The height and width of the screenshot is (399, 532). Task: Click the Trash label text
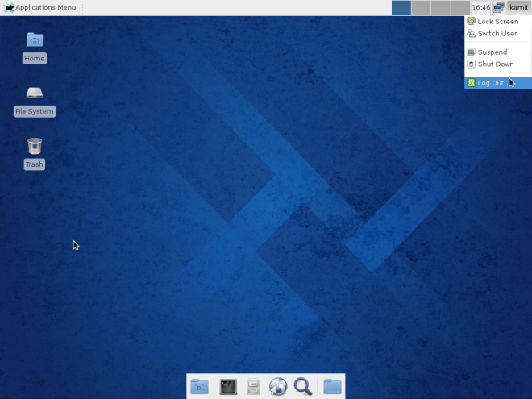click(x=35, y=164)
